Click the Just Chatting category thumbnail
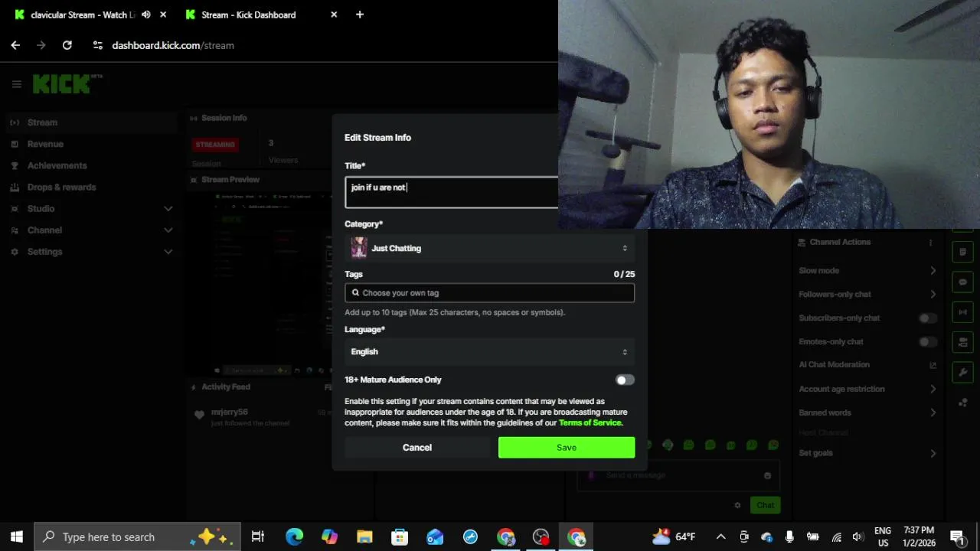980x551 pixels. click(x=358, y=248)
